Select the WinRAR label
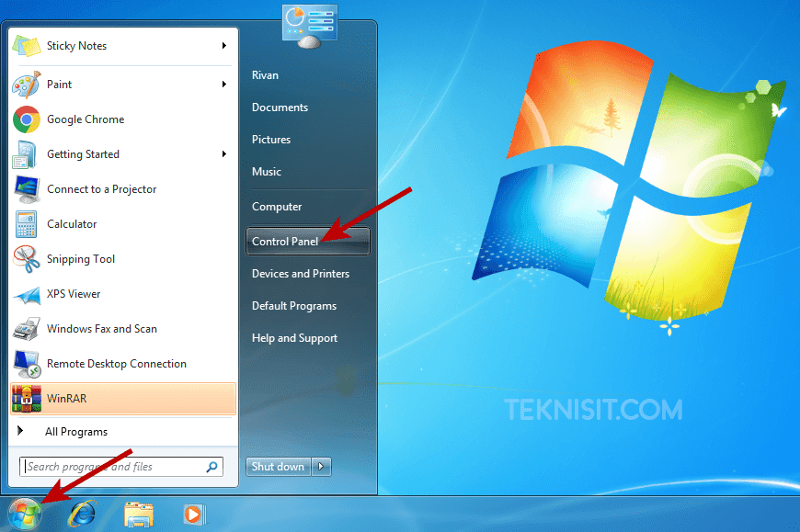This screenshot has width=800, height=532. click(x=66, y=399)
